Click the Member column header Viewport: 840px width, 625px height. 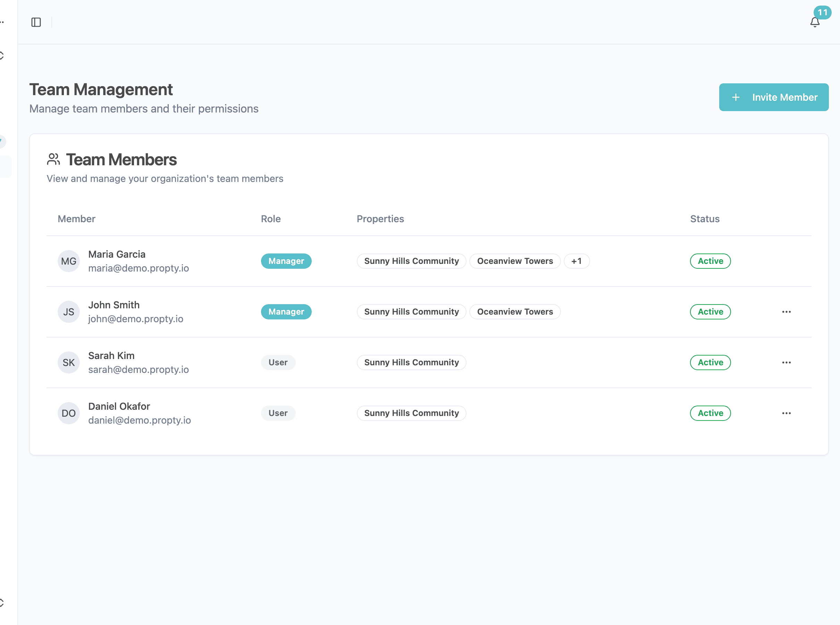point(76,219)
